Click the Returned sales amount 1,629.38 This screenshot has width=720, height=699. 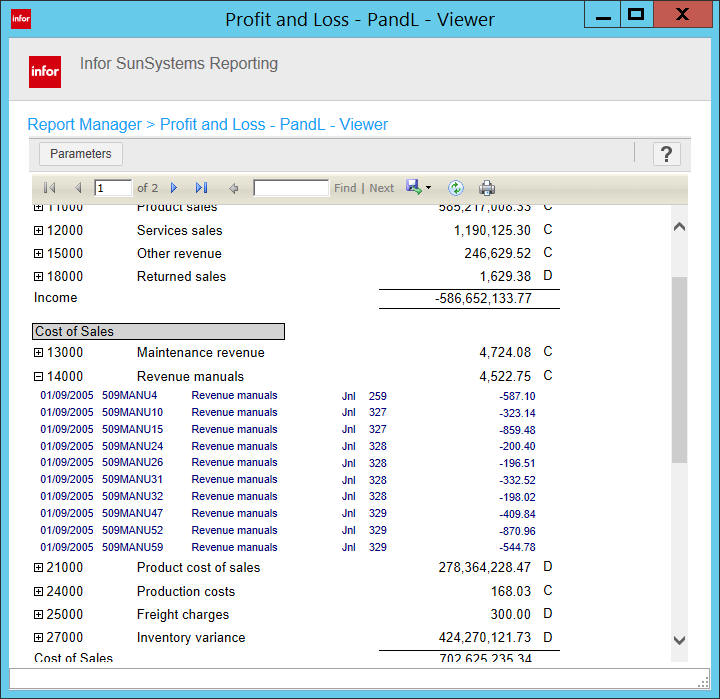(505, 276)
